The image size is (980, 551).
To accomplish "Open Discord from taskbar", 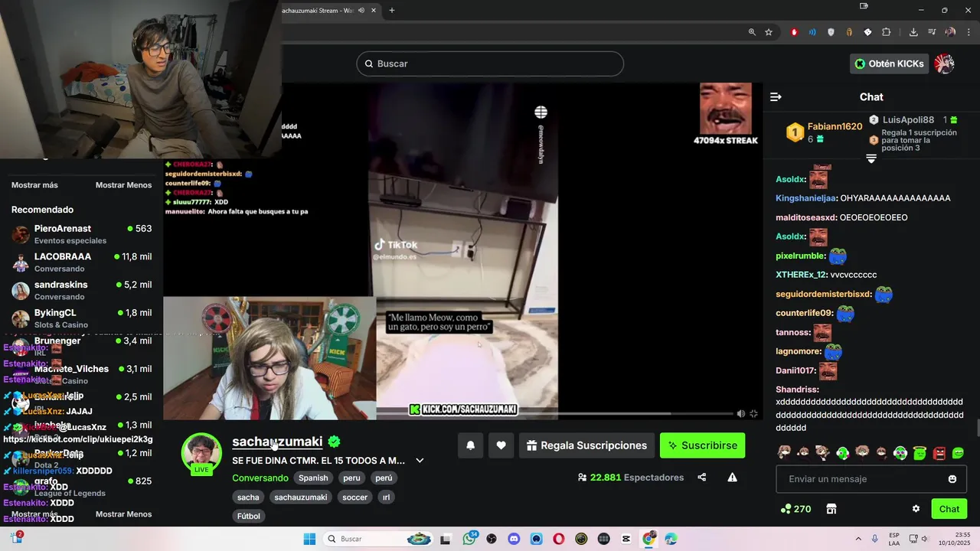I will click(x=514, y=539).
